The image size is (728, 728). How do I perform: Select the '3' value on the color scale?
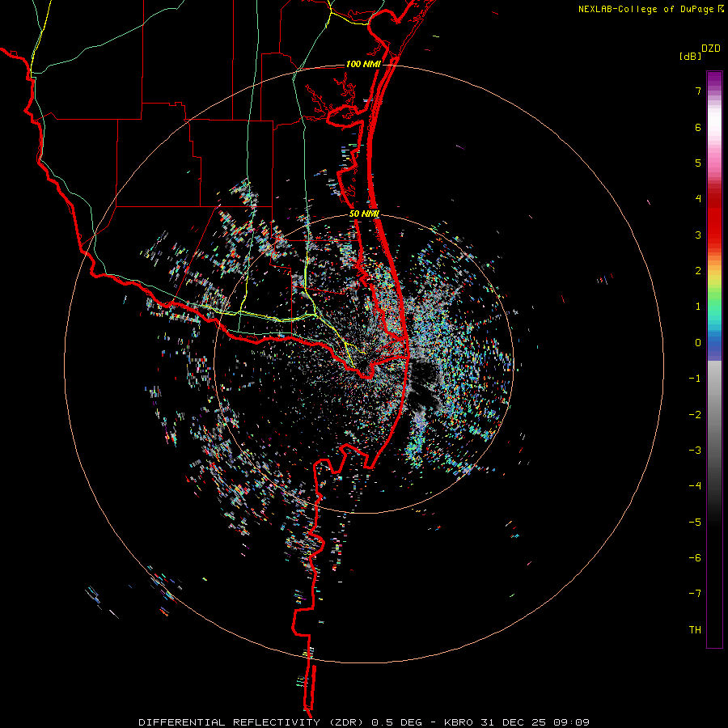pyautogui.click(x=698, y=235)
